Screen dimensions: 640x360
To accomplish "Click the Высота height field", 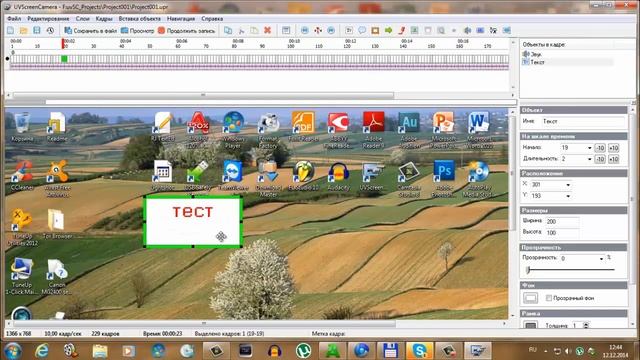I will coord(562,233).
